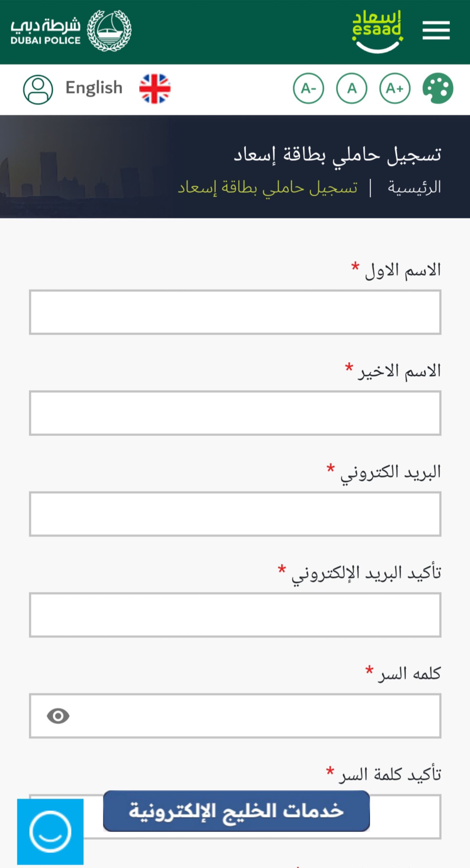Open the hamburger menu
The image size is (470, 868).
coord(436,30)
